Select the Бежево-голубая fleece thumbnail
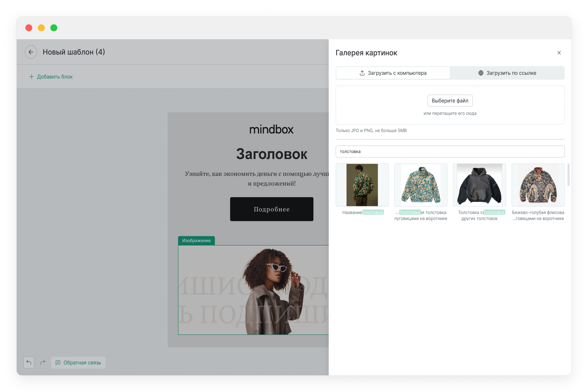The image size is (588, 392). click(x=538, y=185)
